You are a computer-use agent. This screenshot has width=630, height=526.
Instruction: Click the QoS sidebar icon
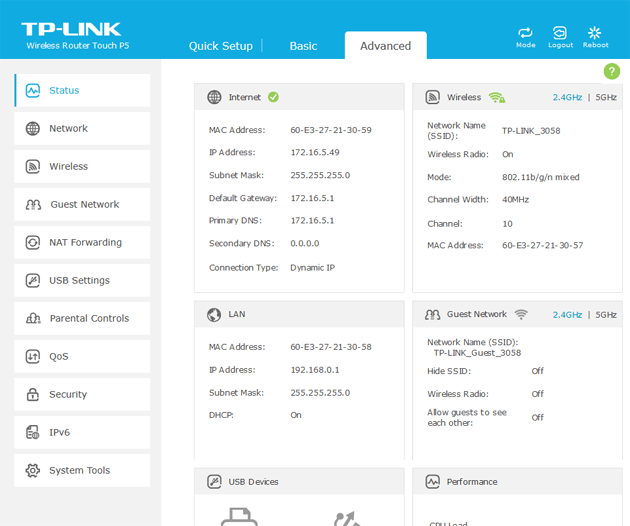pyautogui.click(x=33, y=356)
